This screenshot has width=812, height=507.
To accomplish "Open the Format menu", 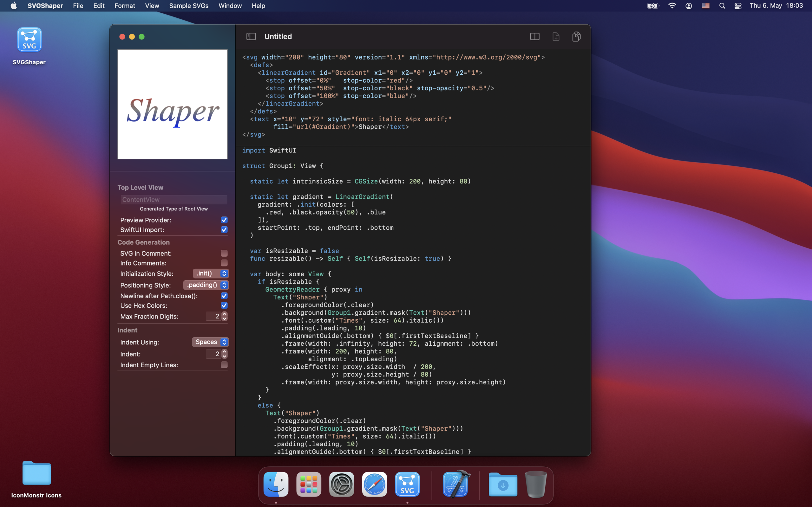I will 124,6.
